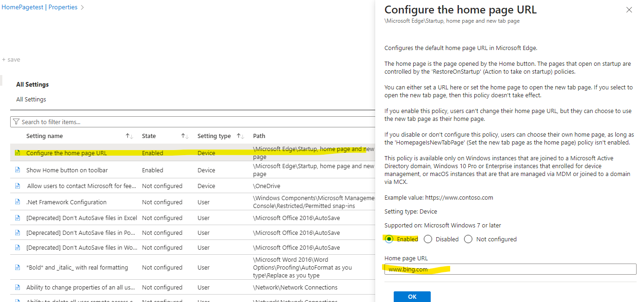Click Device type in Configure home page row
Screen dimensions: 644x302
click(206, 153)
